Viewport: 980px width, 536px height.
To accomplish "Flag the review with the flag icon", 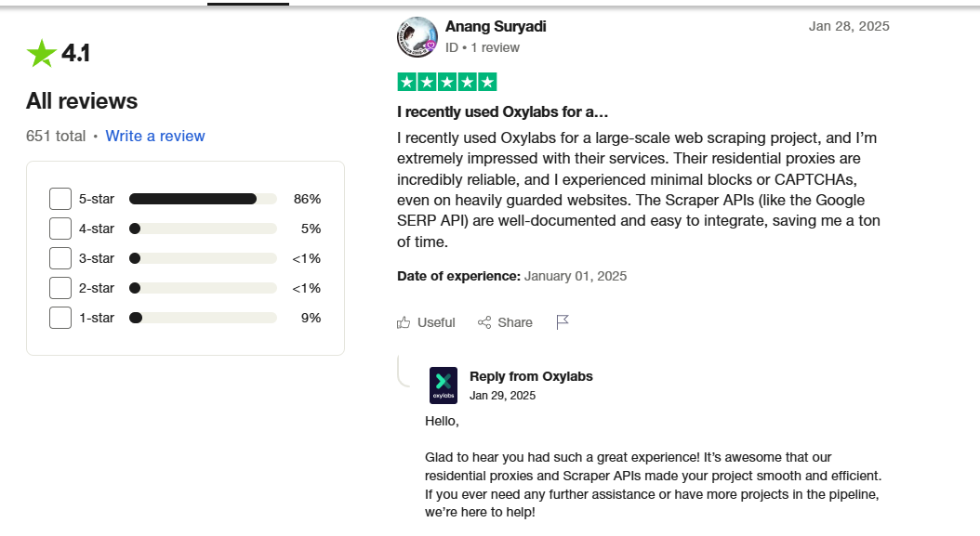I will [x=563, y=321].
